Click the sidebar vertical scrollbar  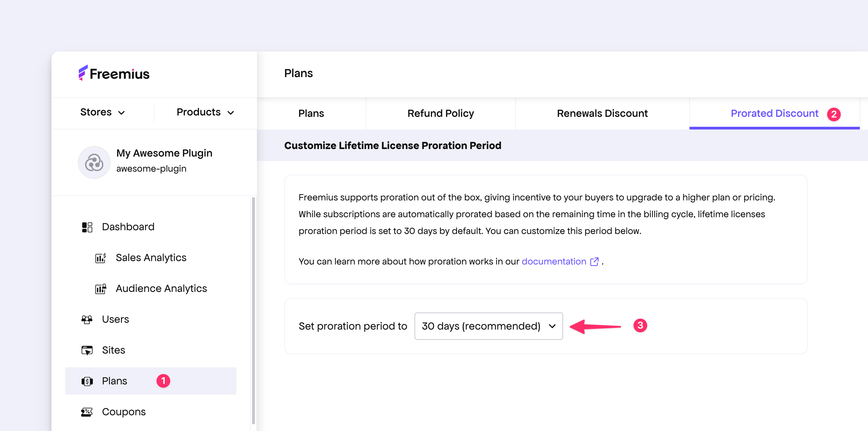tap(253, 308)
